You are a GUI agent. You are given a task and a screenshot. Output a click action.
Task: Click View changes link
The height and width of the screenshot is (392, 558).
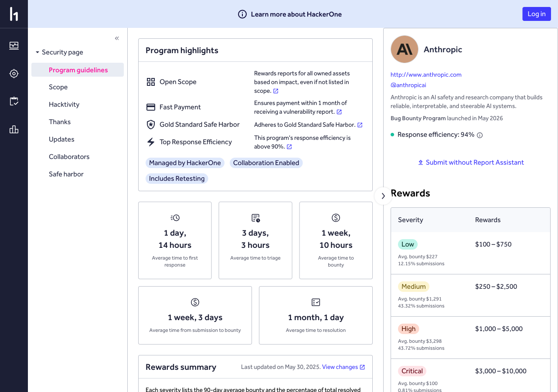click(340, 367)
